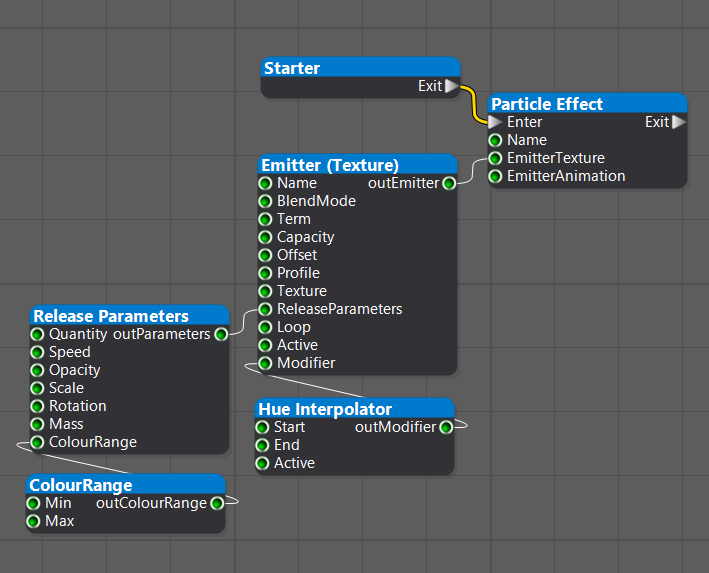Click the Starter node Exit arrow port
Screen dimensions: 709x573
[452, 87]
